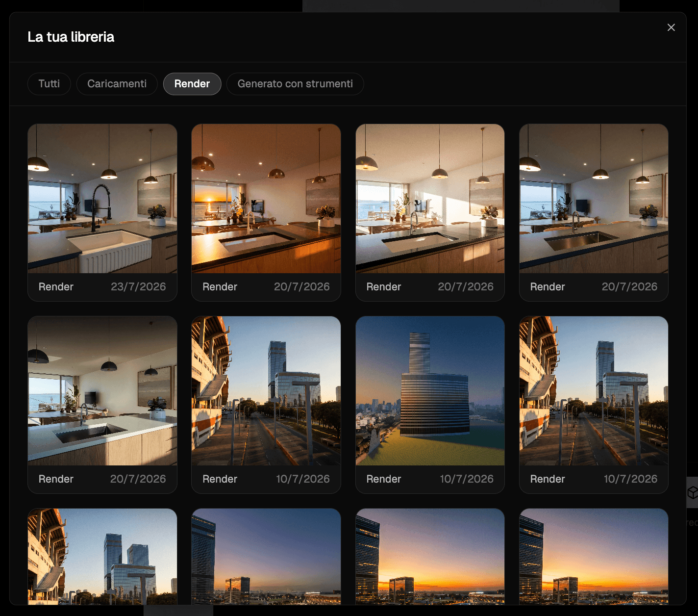This screenshot has height=616, width=698.
Task: Click the Render label dated 23/7/2026
Action: pyautogui.click(x=56, y=287)
